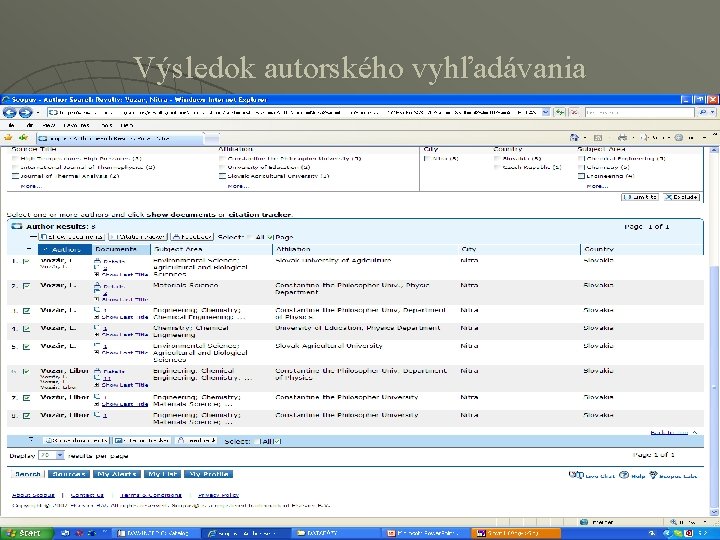This screenshot has height=540, width=720.
Task: Open the Search tab at page bottom
Action: tap(28, 474)
